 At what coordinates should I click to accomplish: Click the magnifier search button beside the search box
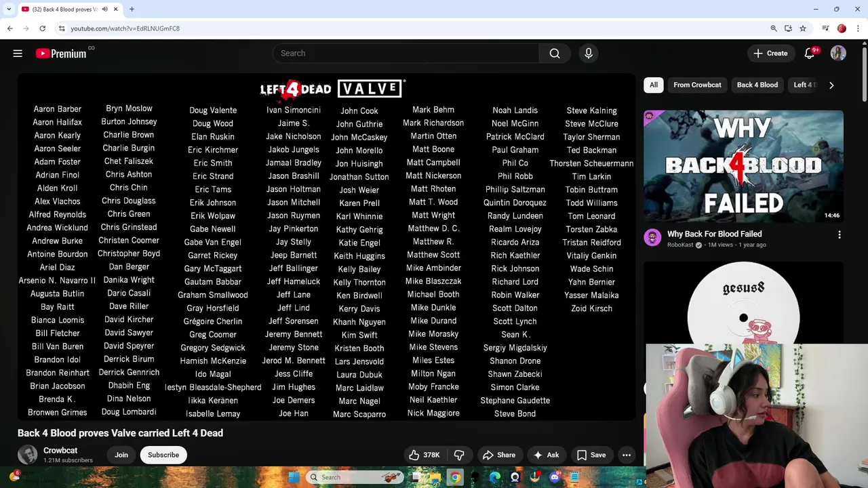tap(555, 54)
